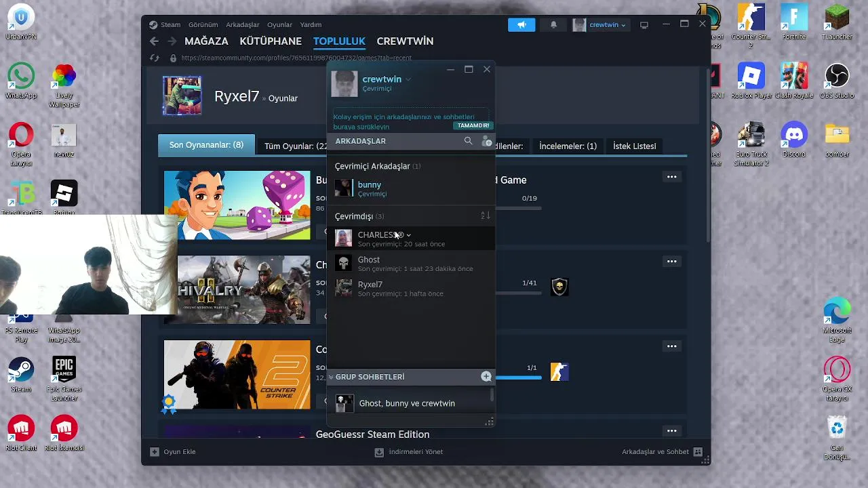Expand crewtwin status chevron in friends window
Screen dimensions: 868x488
tap(408, 79)
